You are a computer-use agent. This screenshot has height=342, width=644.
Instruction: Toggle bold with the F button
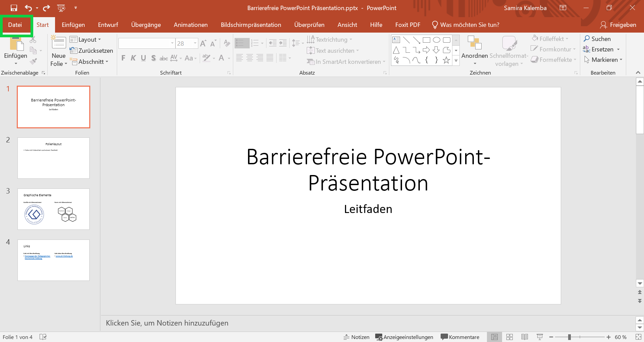pos(123,58)
